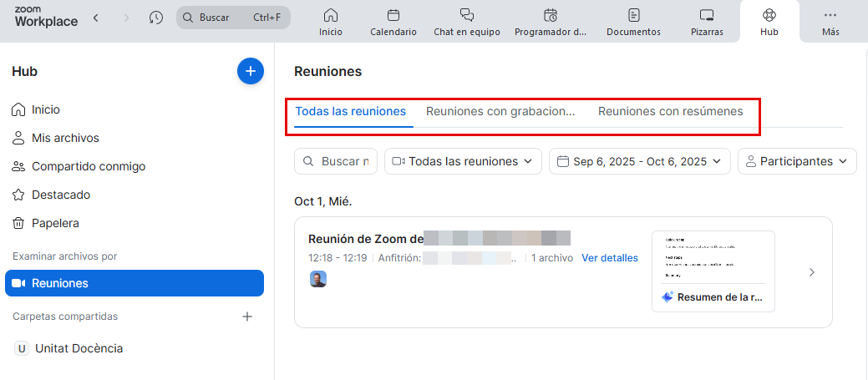
Task: Open Documentos in the top navigation
Action: 633,23
